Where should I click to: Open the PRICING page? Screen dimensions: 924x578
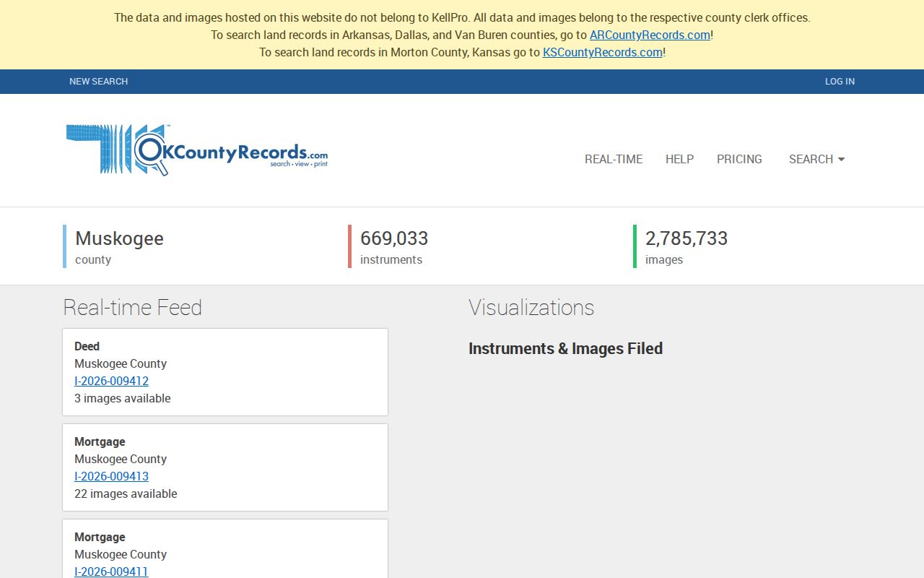pos(739,159)
